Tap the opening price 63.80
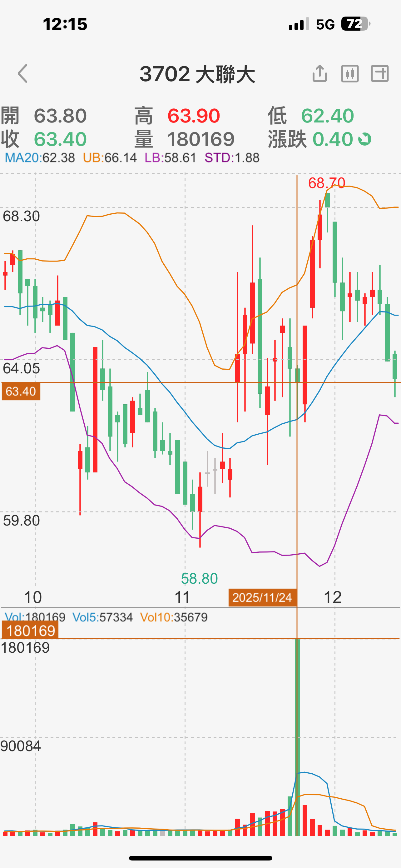The image size is (401, 868). (60, 116)
